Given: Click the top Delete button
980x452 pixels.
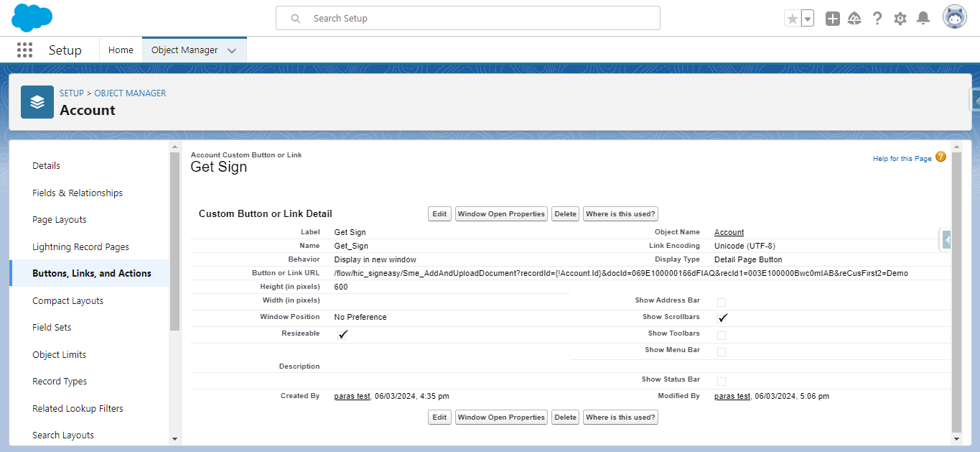Looking at the screenshot, I should pyautogui.click(x=566, y=214).
